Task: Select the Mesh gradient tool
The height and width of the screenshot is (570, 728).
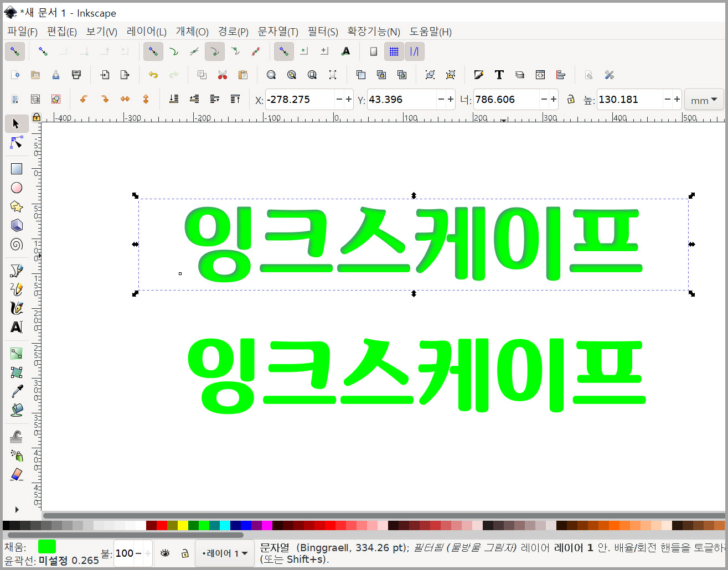Action: click(17, 372)
